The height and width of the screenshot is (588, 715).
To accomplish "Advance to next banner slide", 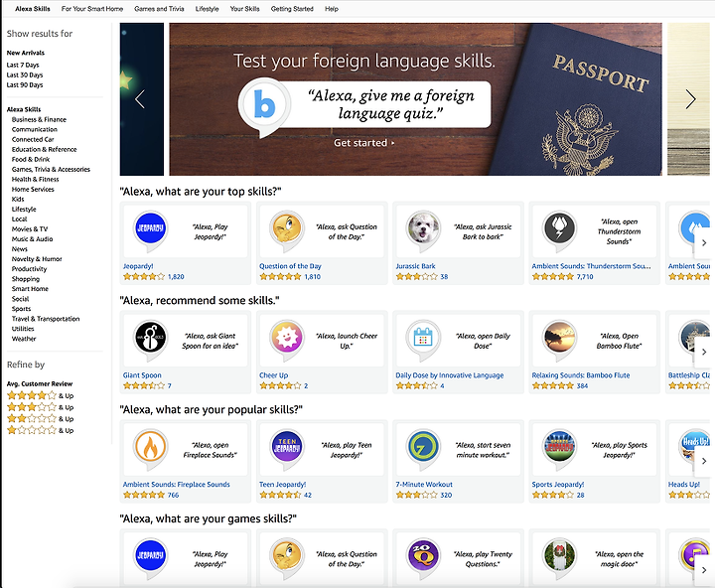I will click(x=691, y=99).
